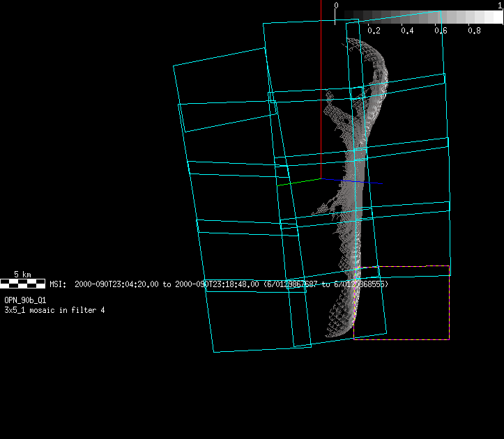Click the magenta dashed footprint frame
This screenshot has width=504, height=439.
[449, 307]
